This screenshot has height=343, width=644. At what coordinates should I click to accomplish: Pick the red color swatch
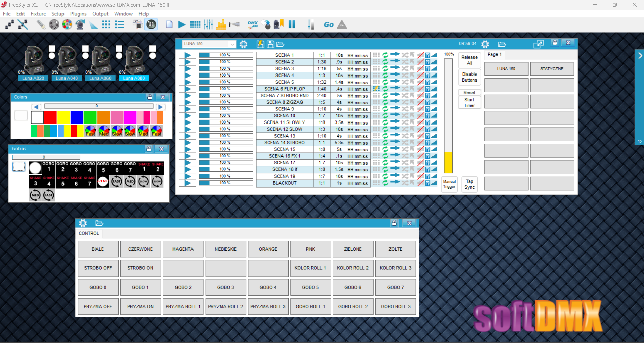(x=50, y=117)
